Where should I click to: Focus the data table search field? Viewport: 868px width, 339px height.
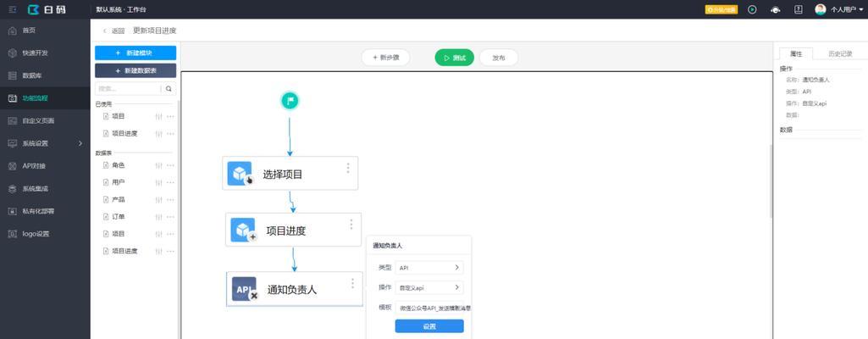coord(128,89)
